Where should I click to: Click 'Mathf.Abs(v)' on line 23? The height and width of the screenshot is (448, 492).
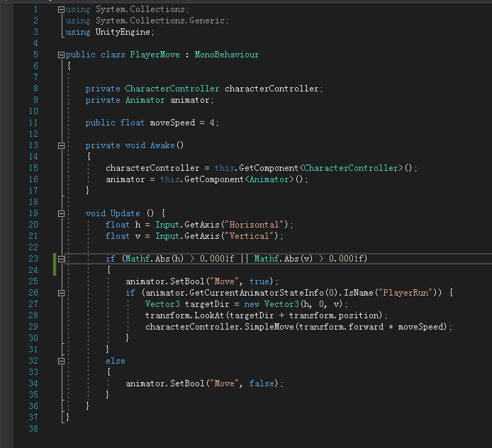click(x=284, y=259)
